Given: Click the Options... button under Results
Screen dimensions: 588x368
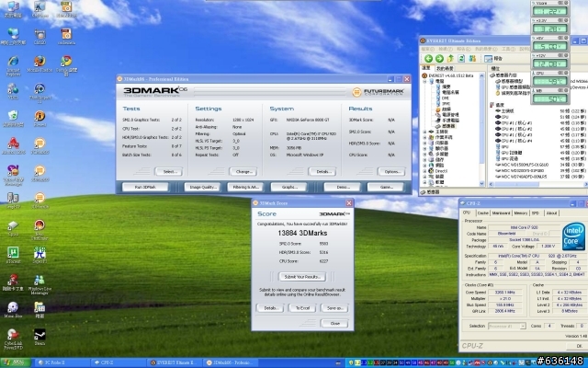Looking at the screenshot, I should (391, 172).
